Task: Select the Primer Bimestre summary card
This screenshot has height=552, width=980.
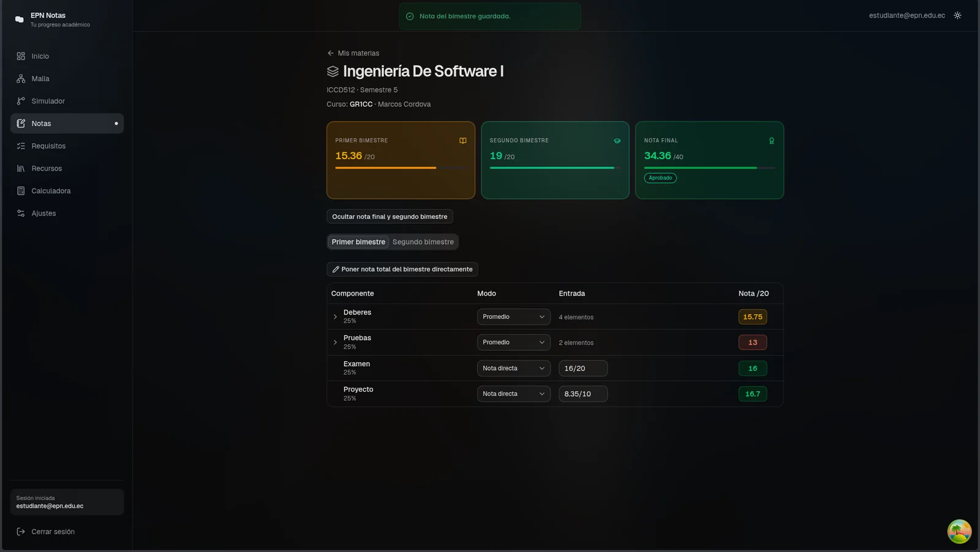Action: 401,160
